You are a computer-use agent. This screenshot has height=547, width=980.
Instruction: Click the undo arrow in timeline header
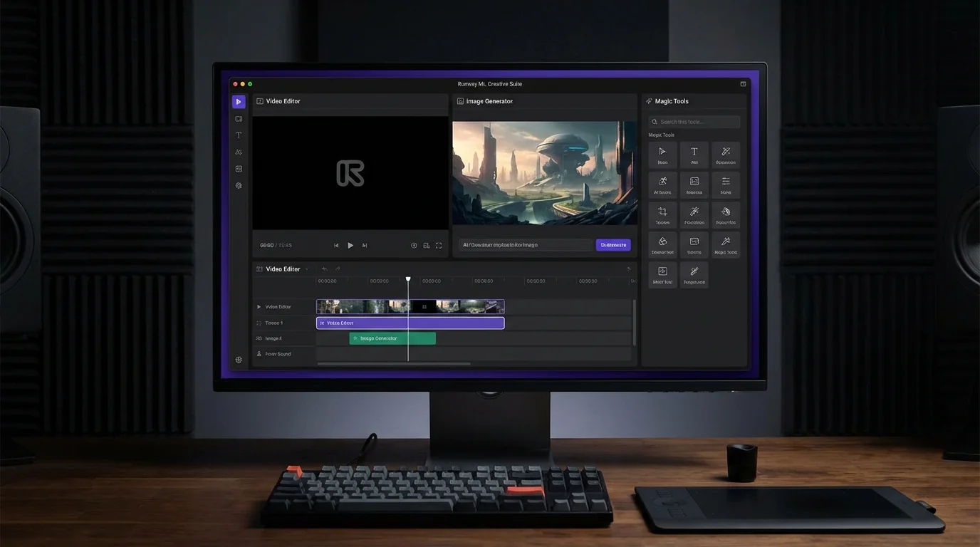coord(325,269)
